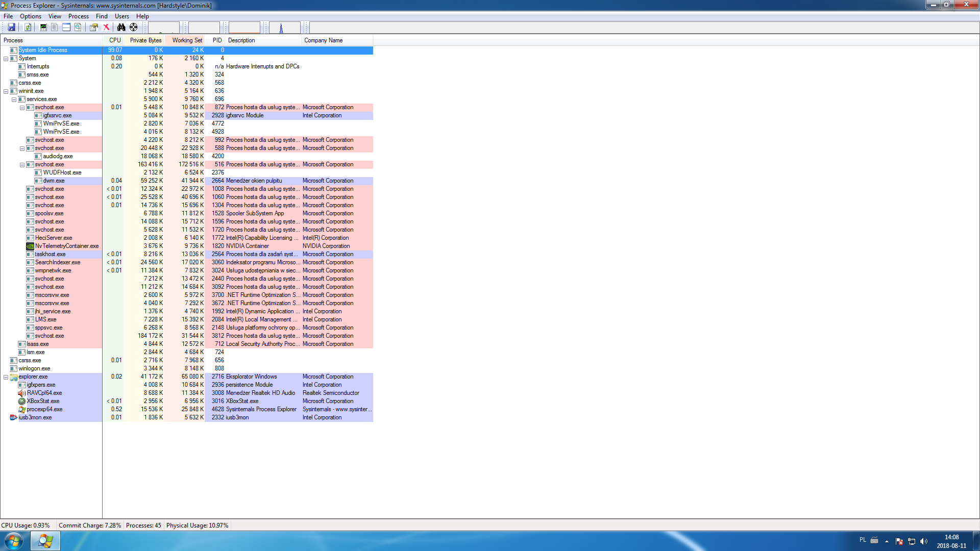
Task: Open the Action Center flag tray icon
Action: coord(899,541)
